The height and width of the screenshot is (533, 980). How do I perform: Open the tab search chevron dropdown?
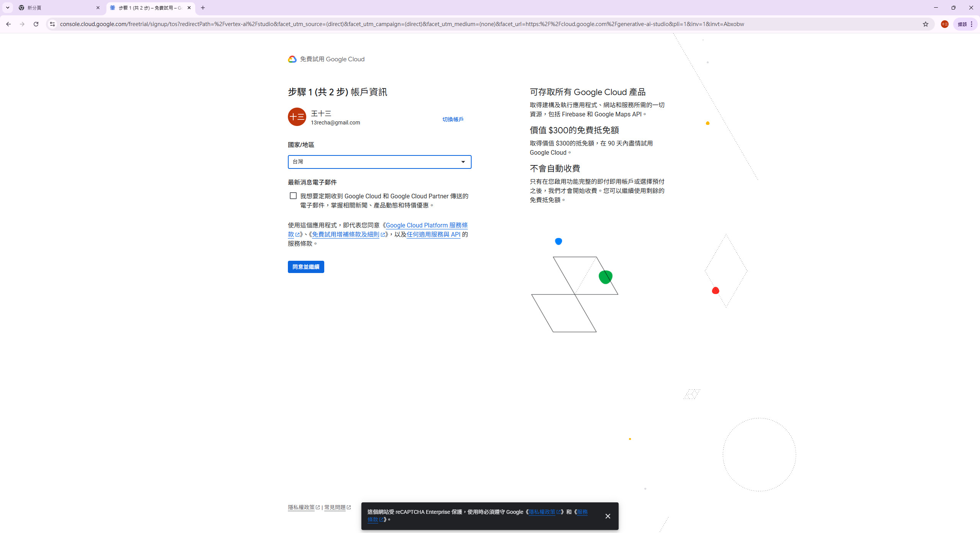coord(7,8)
